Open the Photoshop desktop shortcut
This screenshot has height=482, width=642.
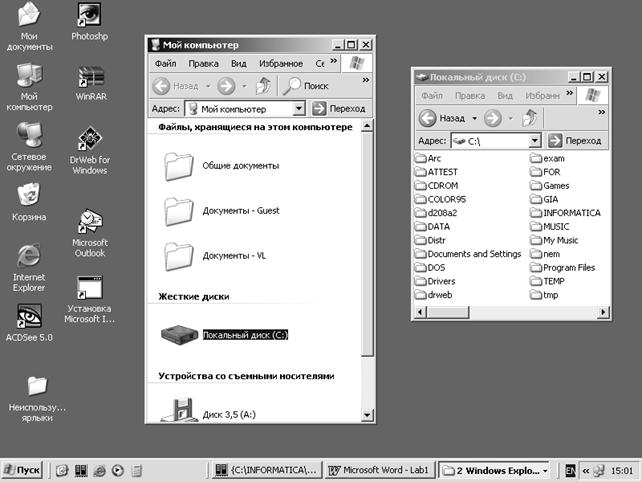(x=89, y=17)
